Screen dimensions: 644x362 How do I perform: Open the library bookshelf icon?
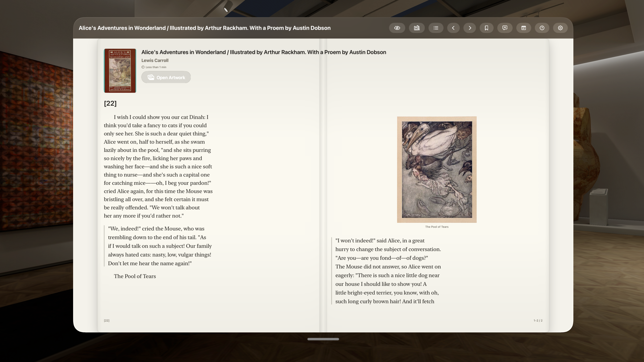click(416, 28)
